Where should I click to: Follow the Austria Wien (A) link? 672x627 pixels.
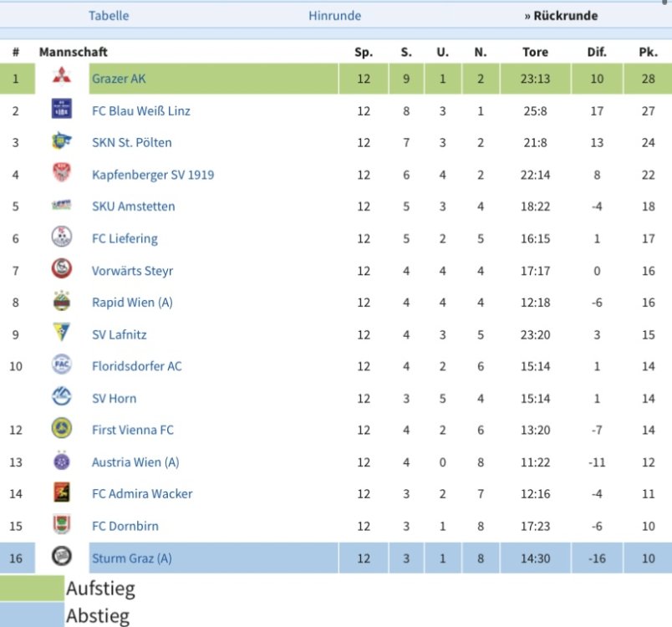point(135,461)
